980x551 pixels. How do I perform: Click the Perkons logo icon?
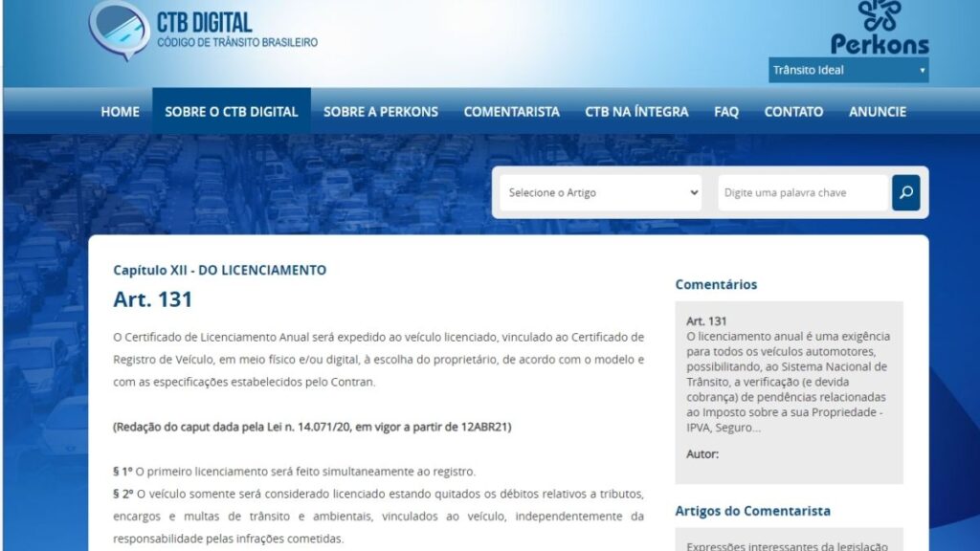880,16
